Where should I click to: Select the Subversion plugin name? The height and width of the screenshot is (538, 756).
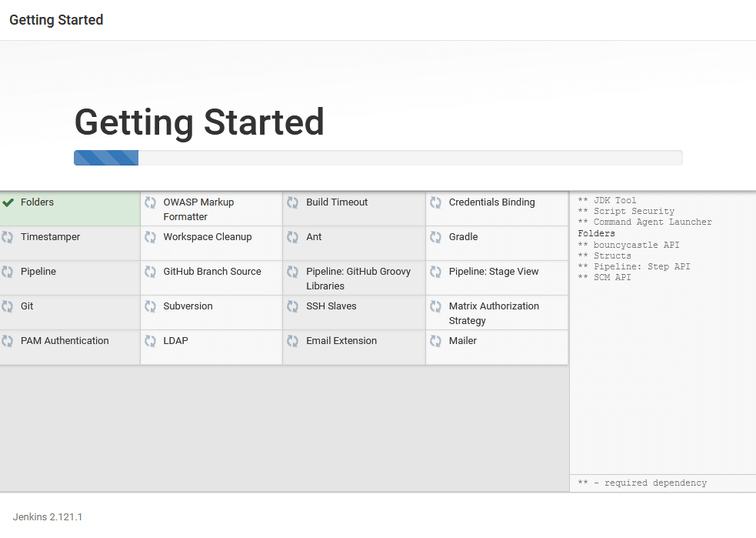pyautogui.click(x=188, y=306)
